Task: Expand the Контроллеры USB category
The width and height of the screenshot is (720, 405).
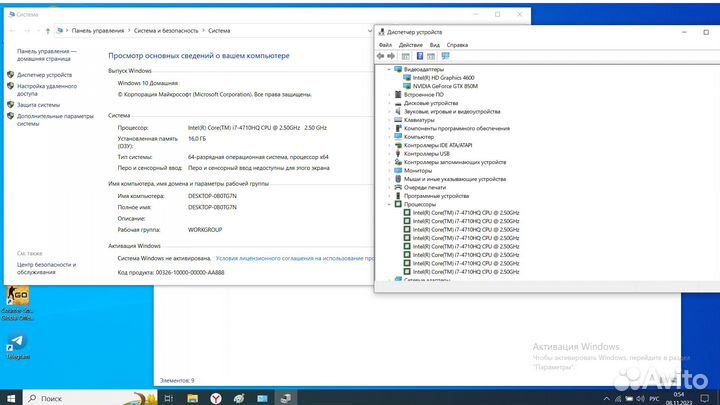Action: coord(388,154)
